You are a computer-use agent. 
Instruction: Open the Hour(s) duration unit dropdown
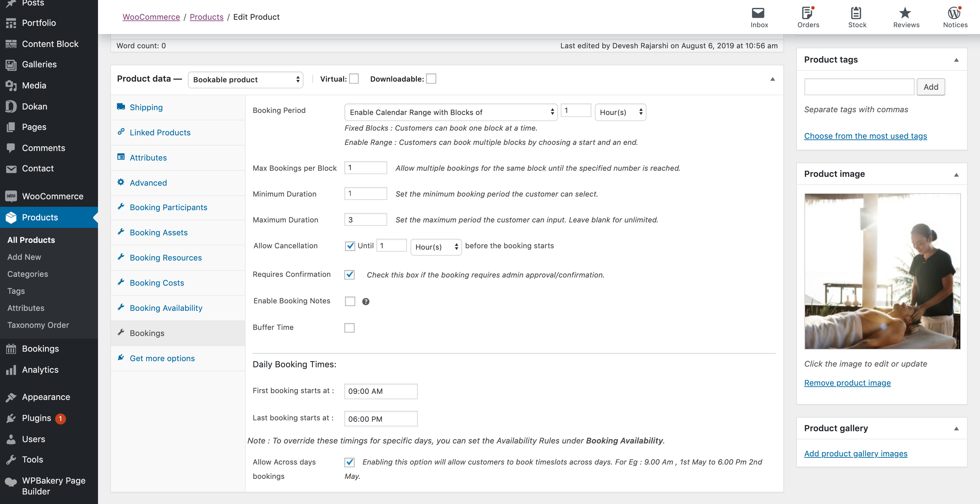click(619, 112)
